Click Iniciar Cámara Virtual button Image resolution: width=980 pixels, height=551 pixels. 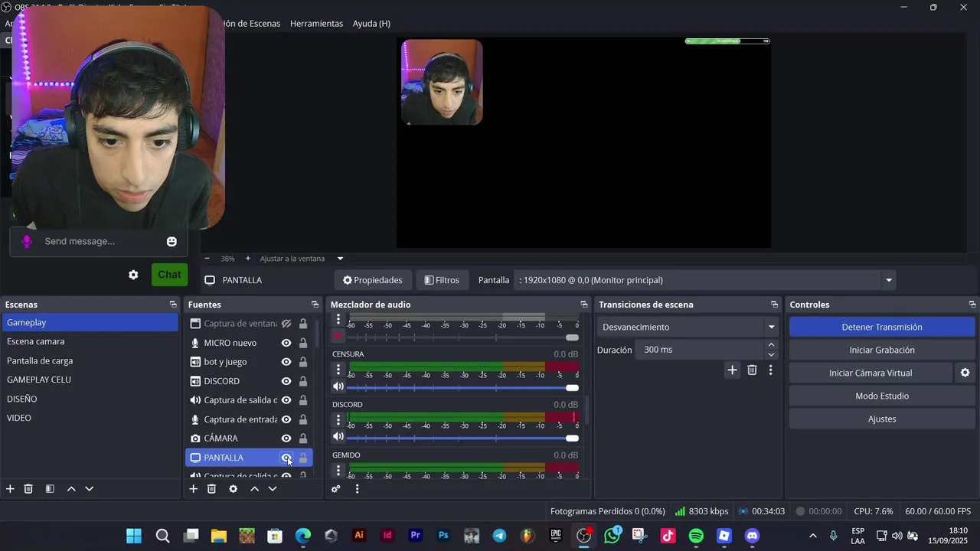pyautogui.click(x=871, y=373)
